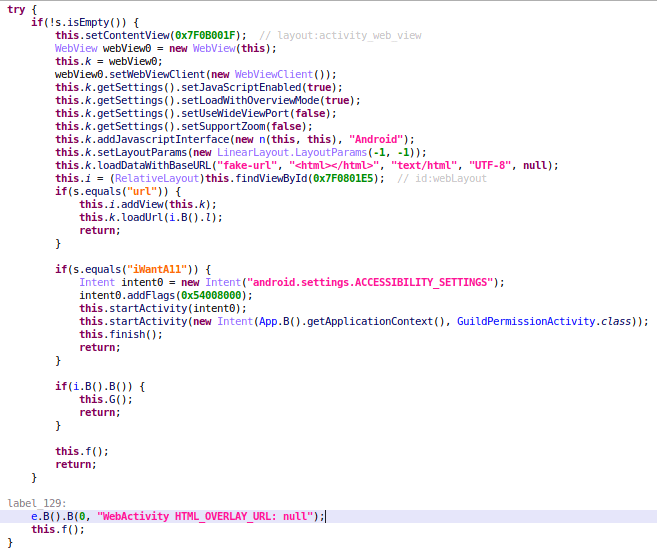Click the 'label_129:' label
The width and height of the screenshot is (657, 551).
pos(35,503)
